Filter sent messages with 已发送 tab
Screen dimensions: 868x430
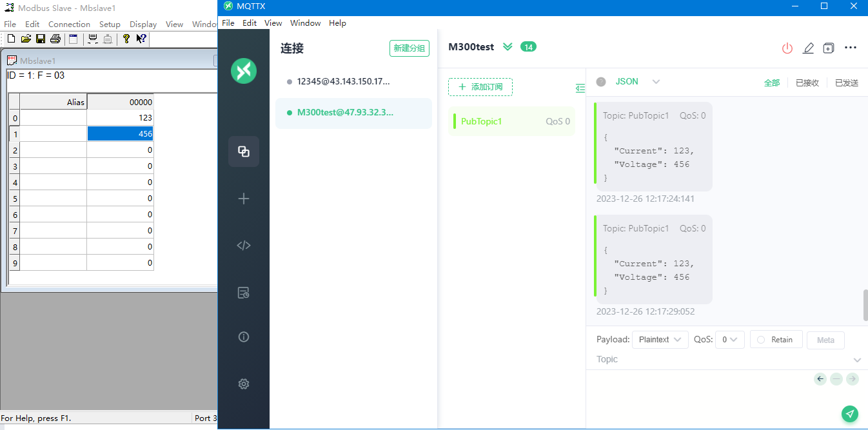(847, 83)
